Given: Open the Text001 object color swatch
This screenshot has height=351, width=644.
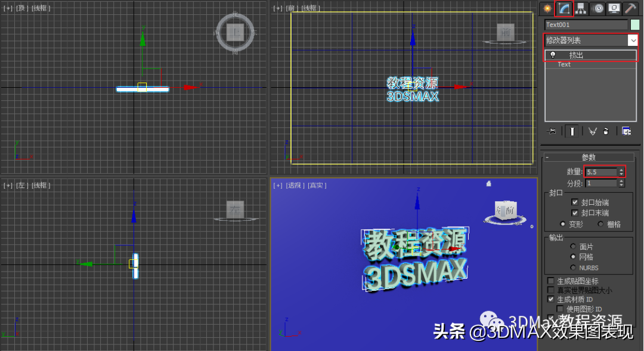Looking at the screenshot, I should (635, 24).
